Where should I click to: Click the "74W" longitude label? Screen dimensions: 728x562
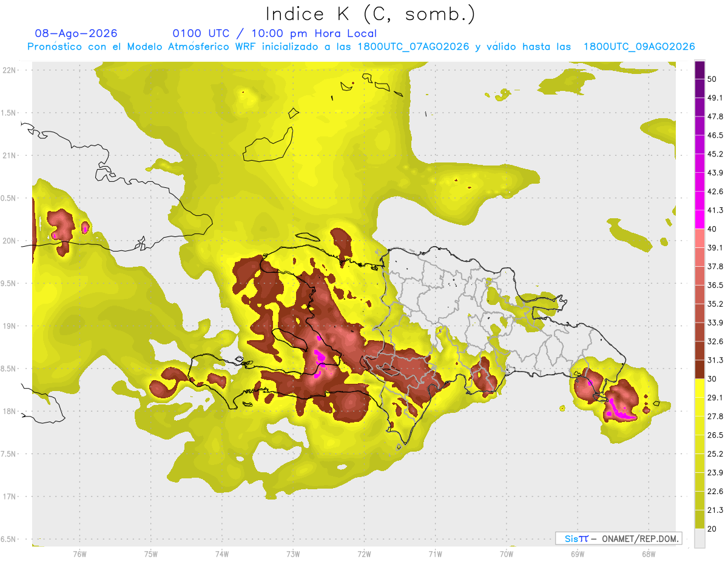click(x=222, y=554)
